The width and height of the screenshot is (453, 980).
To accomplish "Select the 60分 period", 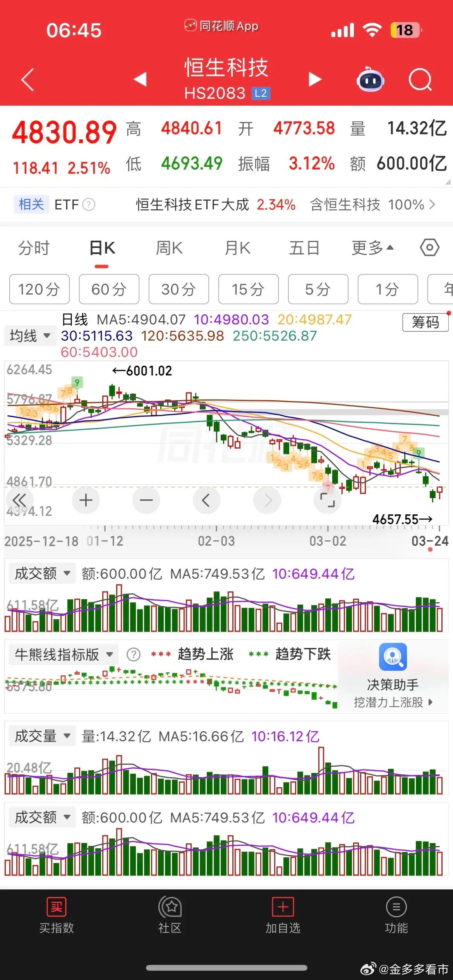I will point(109,289).
